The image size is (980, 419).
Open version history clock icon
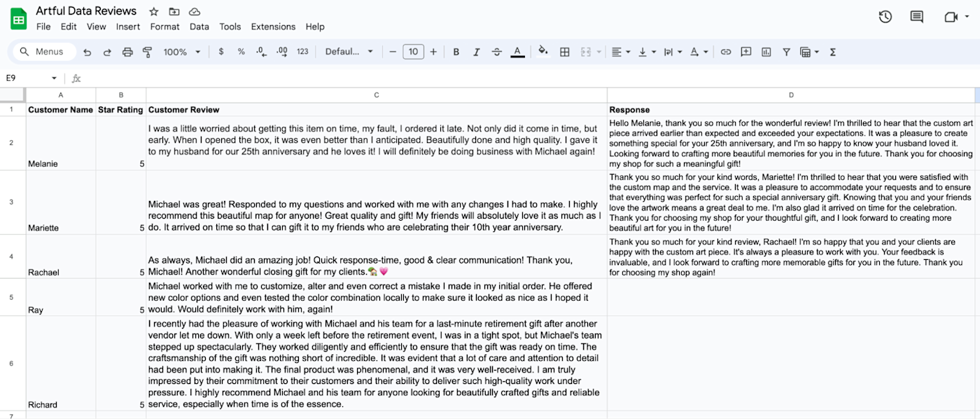(x=885, y=17)
